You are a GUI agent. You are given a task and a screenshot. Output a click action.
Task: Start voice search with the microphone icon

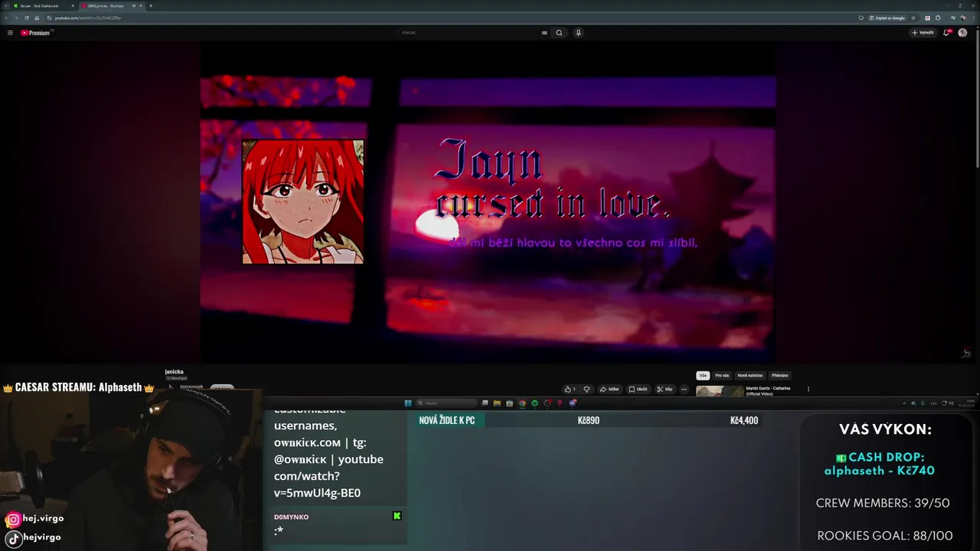click(578, 33)
